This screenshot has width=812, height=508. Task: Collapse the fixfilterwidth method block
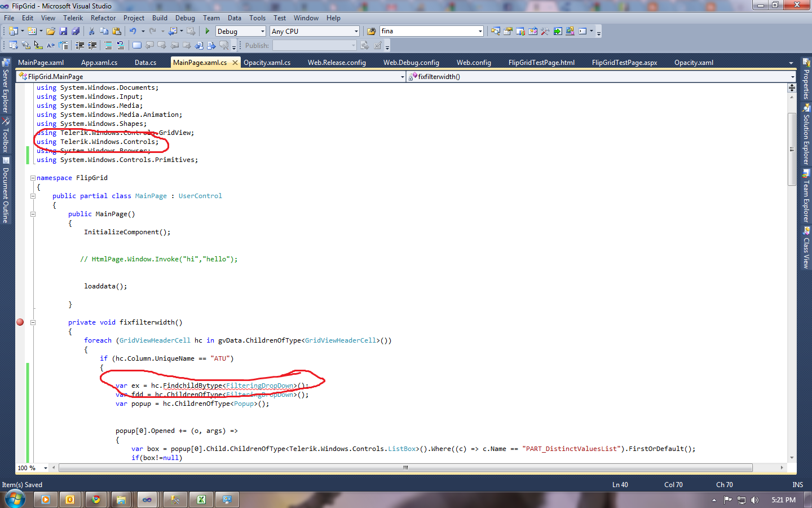click(x=33, y=322)
